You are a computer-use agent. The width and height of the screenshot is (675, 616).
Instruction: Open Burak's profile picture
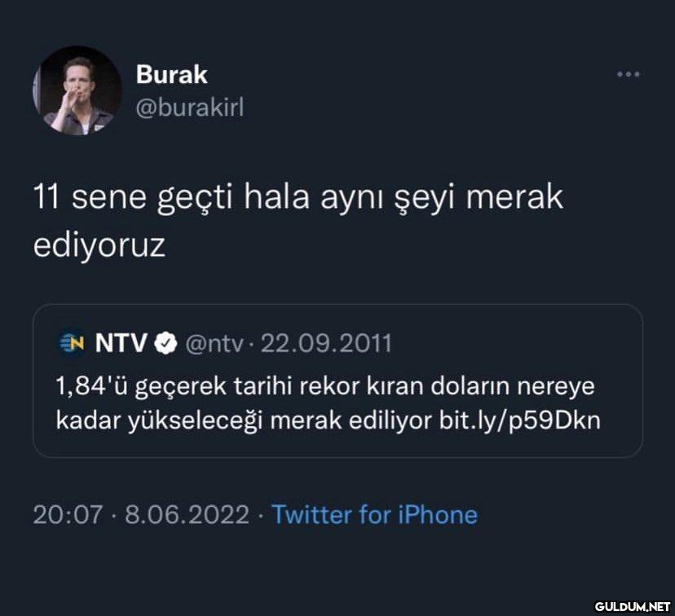pyautogui.click(x=77, y=90)
